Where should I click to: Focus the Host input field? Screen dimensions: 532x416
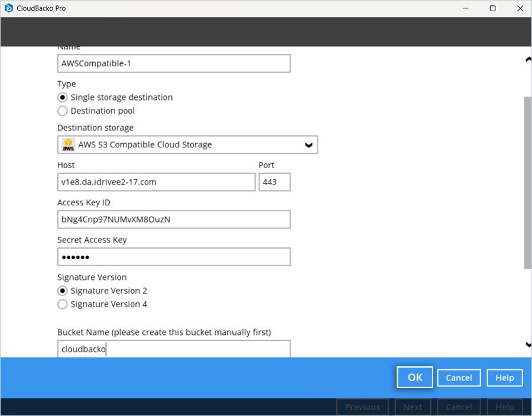click(x=156, y=182)
